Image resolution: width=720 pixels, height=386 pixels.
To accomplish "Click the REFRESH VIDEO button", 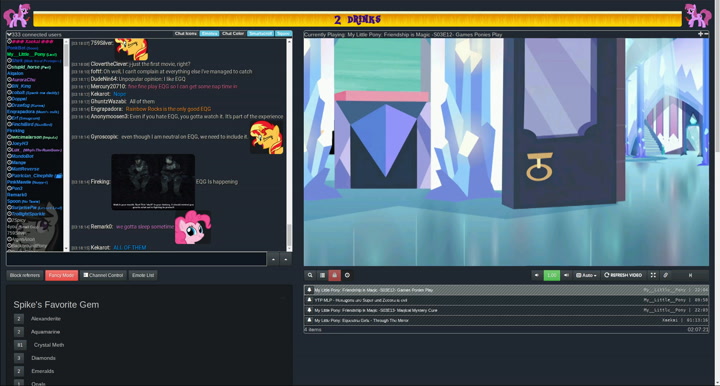I will (x=623, y=275).
